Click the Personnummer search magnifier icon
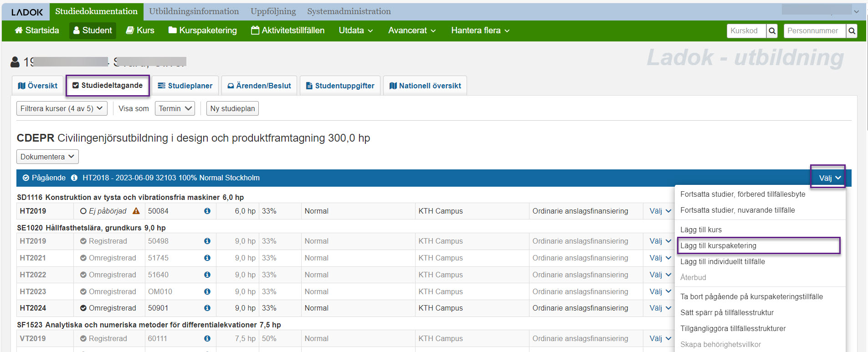The height and width of the screenshot is (352, 868). (852, 31)
